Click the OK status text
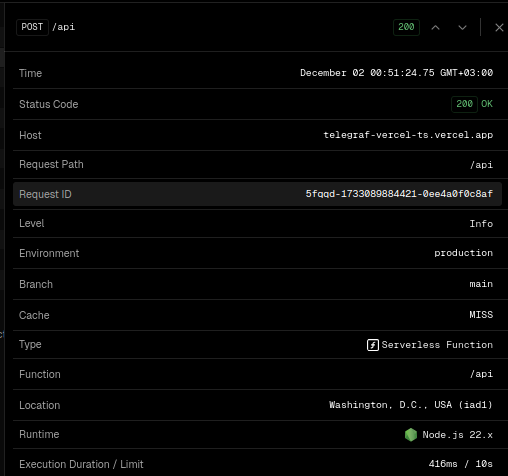Image resolution: width=508 pixels, height=476 pixels. coord(487,104)
